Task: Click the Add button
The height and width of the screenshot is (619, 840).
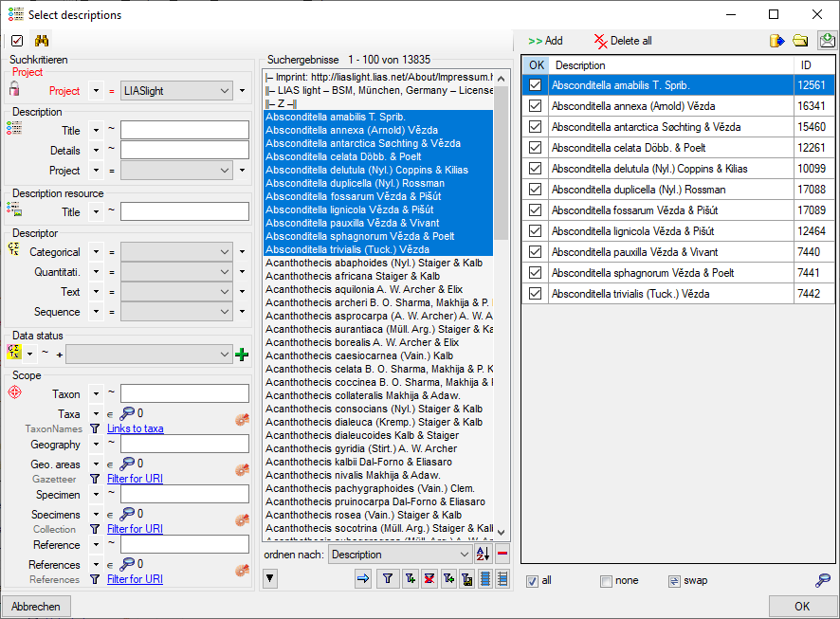Action: (545, 41)
